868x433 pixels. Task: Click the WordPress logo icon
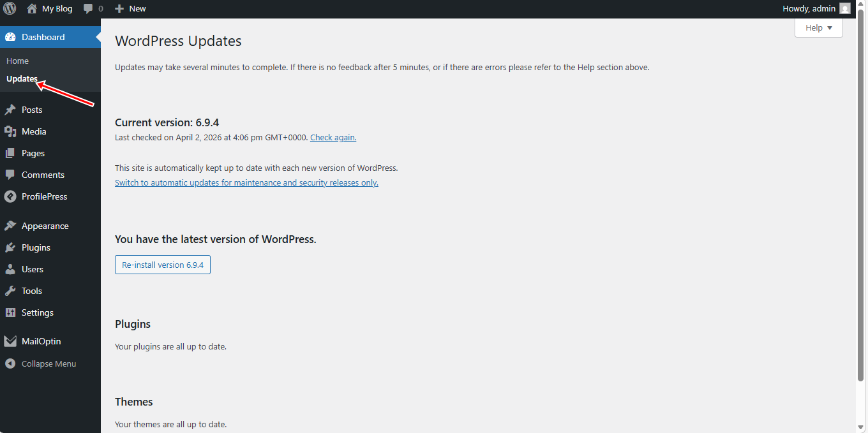point(10,9)
